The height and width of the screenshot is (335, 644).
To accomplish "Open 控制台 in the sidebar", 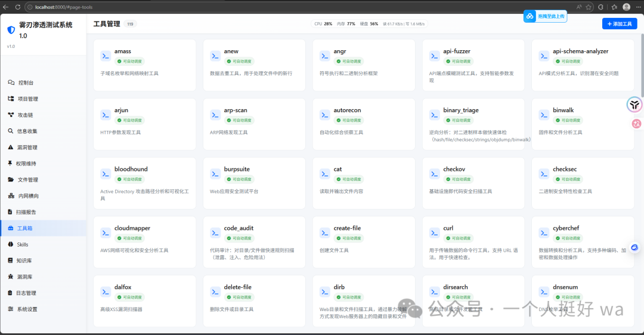I will pyautogui.click(x=43, y=83).
